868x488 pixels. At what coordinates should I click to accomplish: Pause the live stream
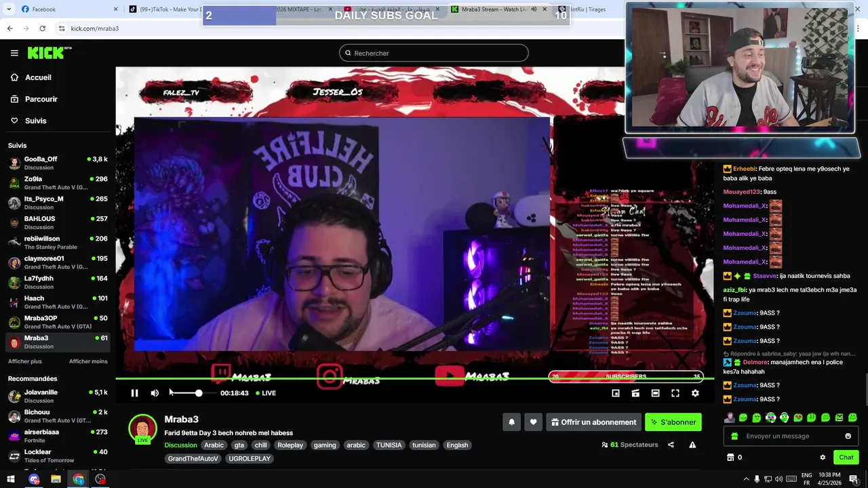click(134, 393)
